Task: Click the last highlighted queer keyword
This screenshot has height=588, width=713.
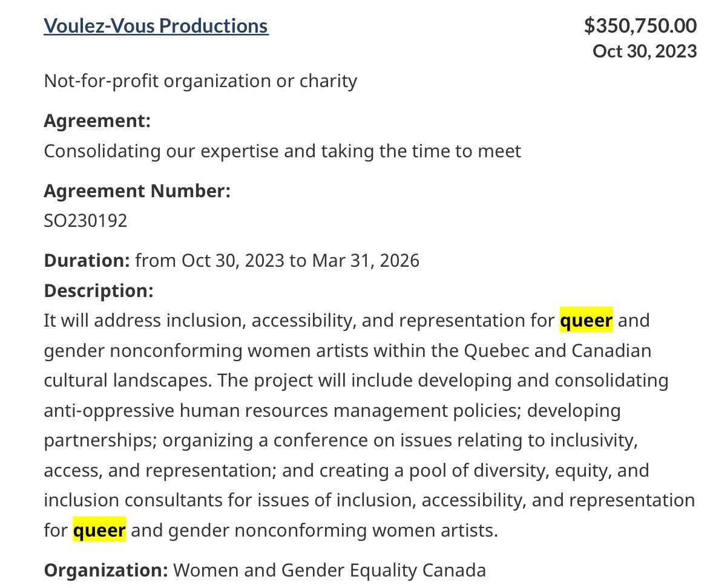Action: [100, 530]
